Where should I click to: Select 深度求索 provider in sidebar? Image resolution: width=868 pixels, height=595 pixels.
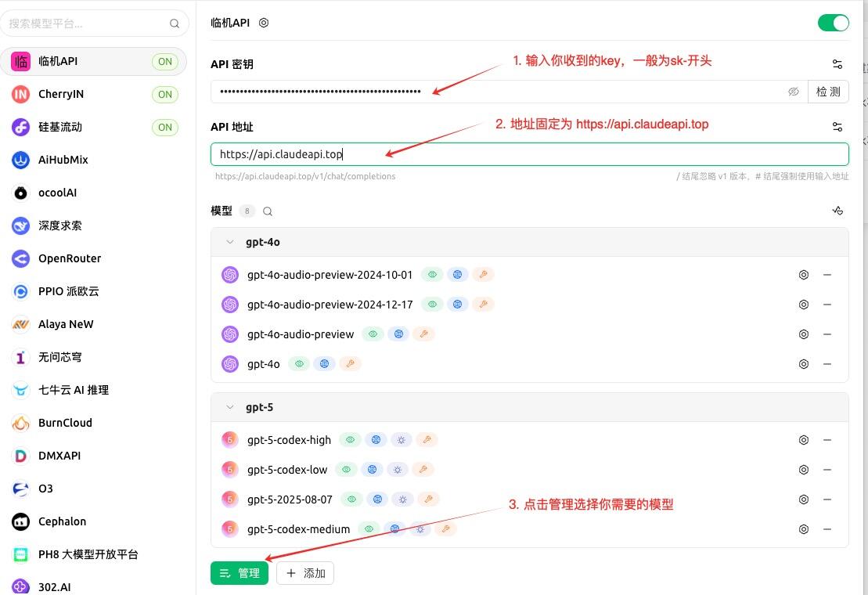(93, 225)
